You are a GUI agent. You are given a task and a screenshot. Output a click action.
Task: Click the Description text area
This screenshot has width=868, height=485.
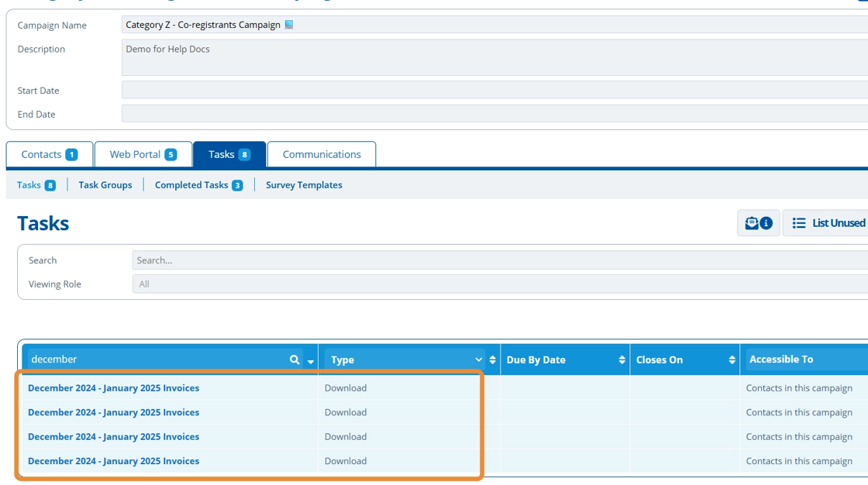tap(495, 57)
